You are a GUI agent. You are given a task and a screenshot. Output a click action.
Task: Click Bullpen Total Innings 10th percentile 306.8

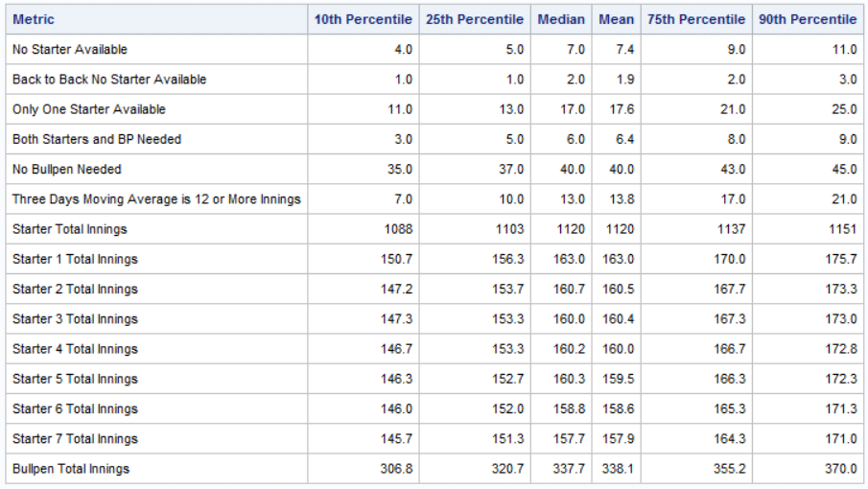pyautogui.click(x=396, y=469)
